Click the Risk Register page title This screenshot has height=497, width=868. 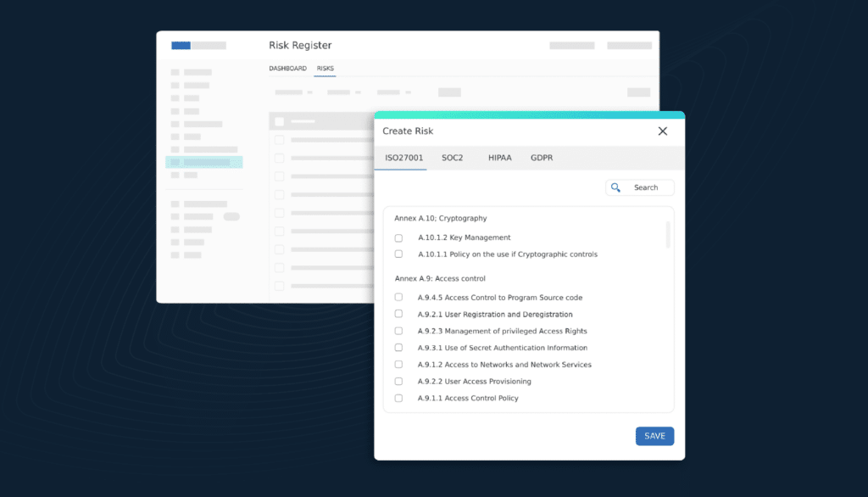(300, 46)
